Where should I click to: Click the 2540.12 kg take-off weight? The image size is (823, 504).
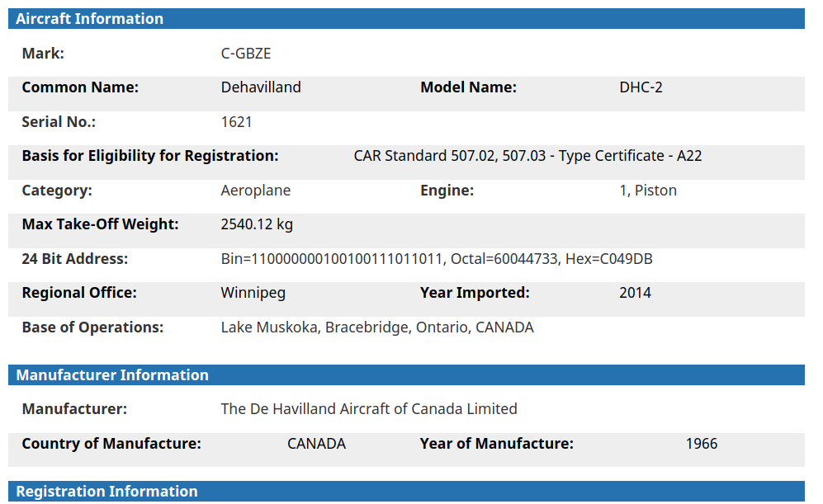point(257,224)
